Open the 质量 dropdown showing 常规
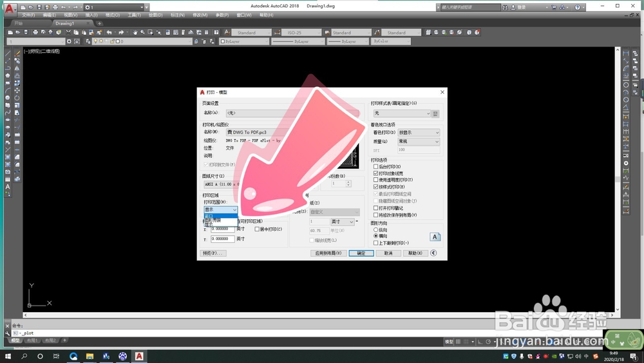 pos(419,141)
